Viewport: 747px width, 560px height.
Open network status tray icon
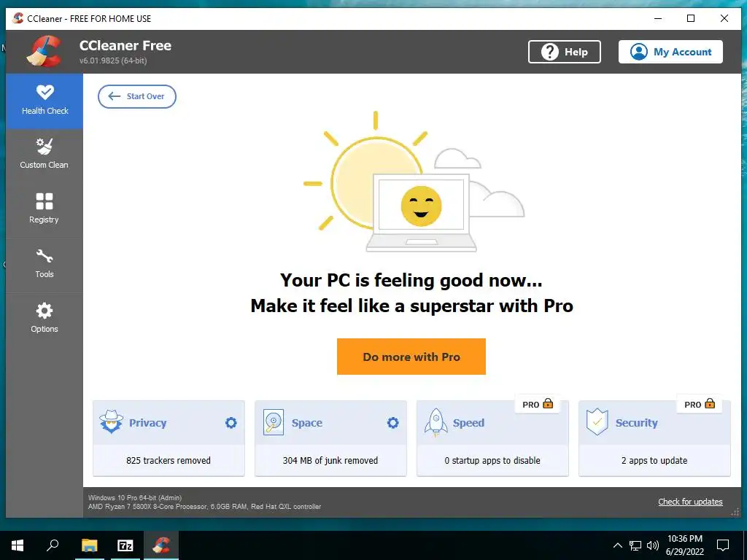pos(635,545)
